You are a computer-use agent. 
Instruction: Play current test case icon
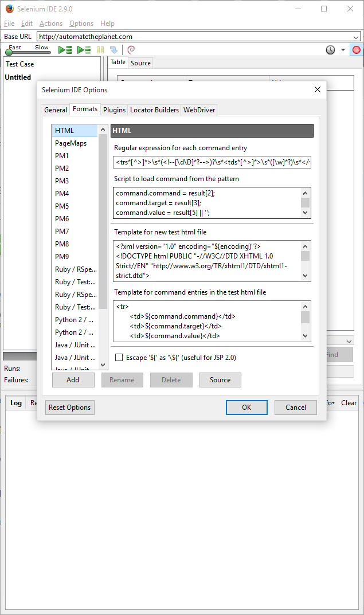click(x=84, y=50)
